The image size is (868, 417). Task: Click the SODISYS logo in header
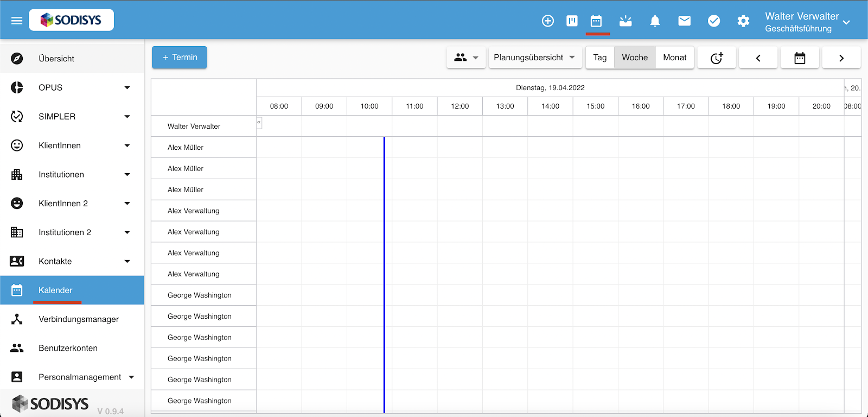pos(71,20)
